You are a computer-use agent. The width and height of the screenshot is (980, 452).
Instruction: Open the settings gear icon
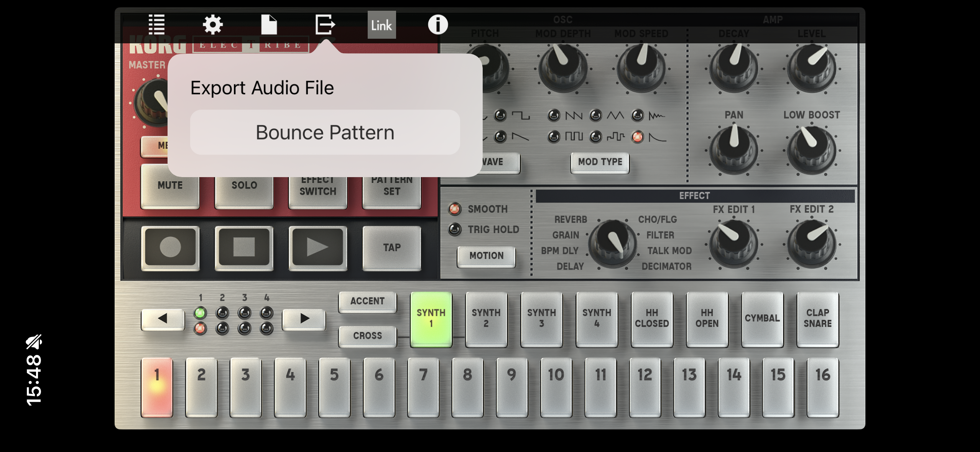[x=212, y=25]
